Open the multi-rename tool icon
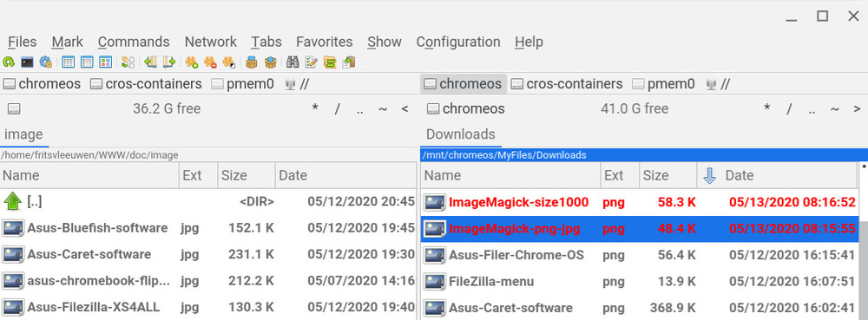The image size is (868, 320). click(x=311, y=62)
